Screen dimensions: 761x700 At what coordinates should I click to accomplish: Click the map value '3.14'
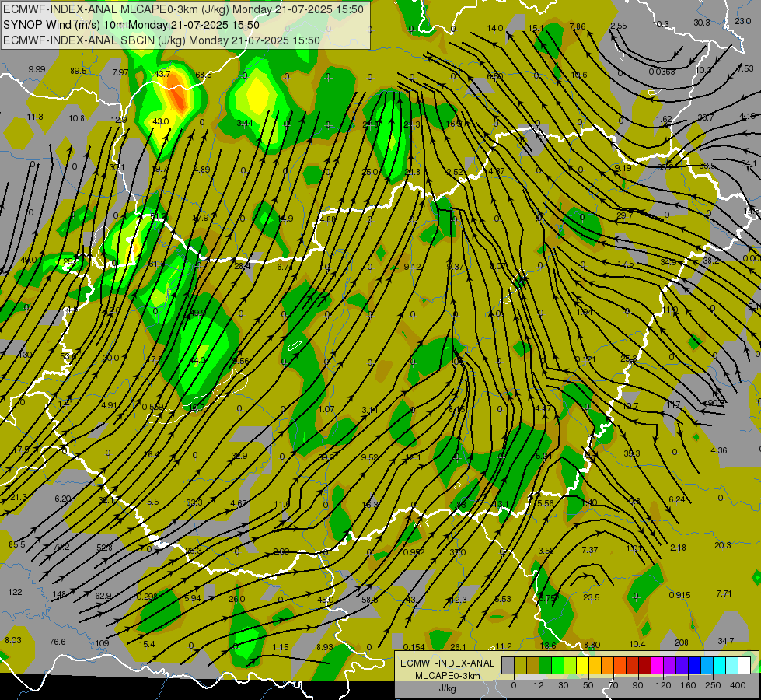370,410
